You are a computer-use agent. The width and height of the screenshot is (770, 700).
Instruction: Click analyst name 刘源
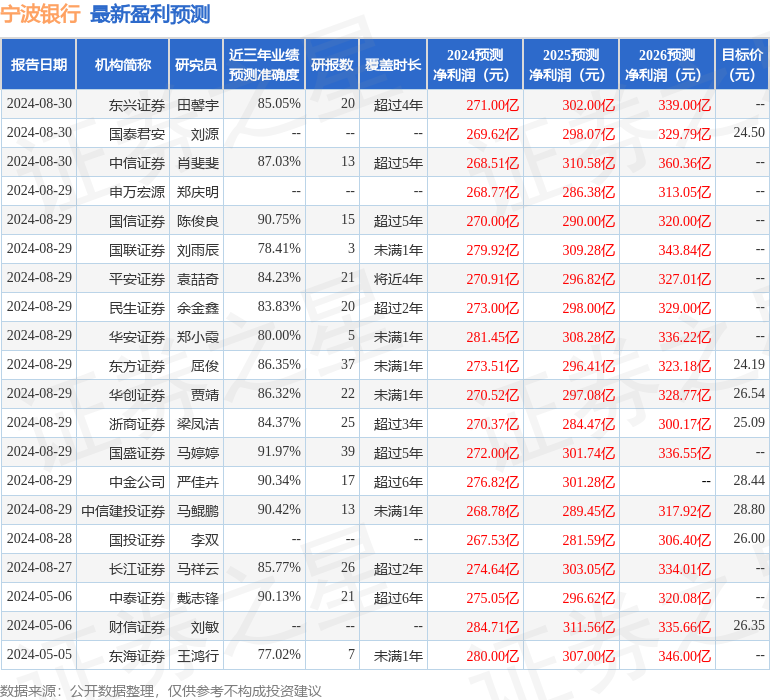[205, 134]
